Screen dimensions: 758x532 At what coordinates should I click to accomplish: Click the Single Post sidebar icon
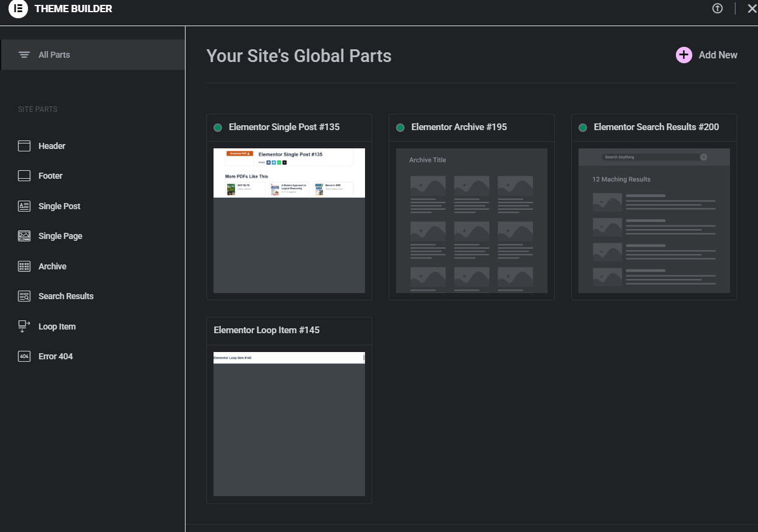click(x=24, y=206)
